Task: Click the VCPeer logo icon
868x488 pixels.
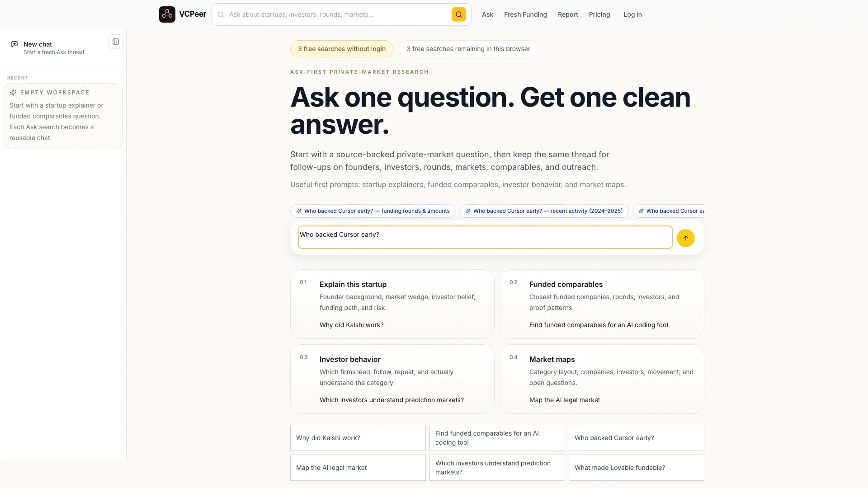Action: pyautogui.click(x=167, y=14)
